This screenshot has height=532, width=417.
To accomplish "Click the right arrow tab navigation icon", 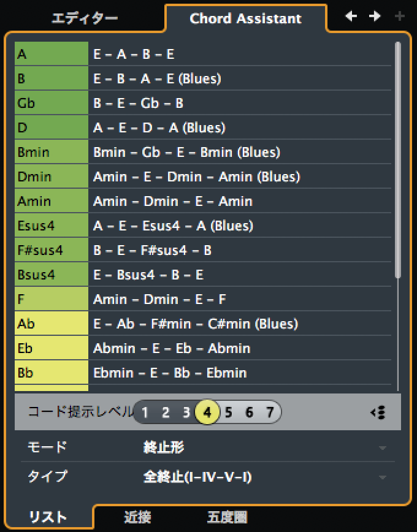I will point(375,17).
